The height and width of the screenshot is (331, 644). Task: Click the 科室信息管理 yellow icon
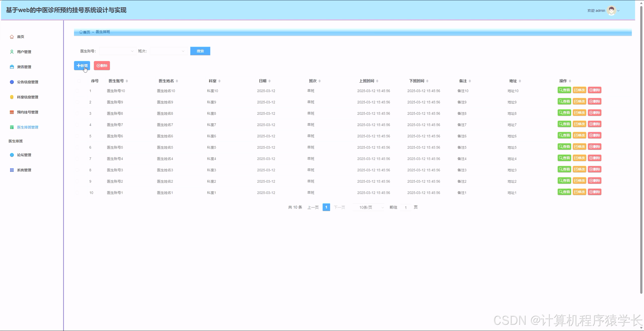12,97
